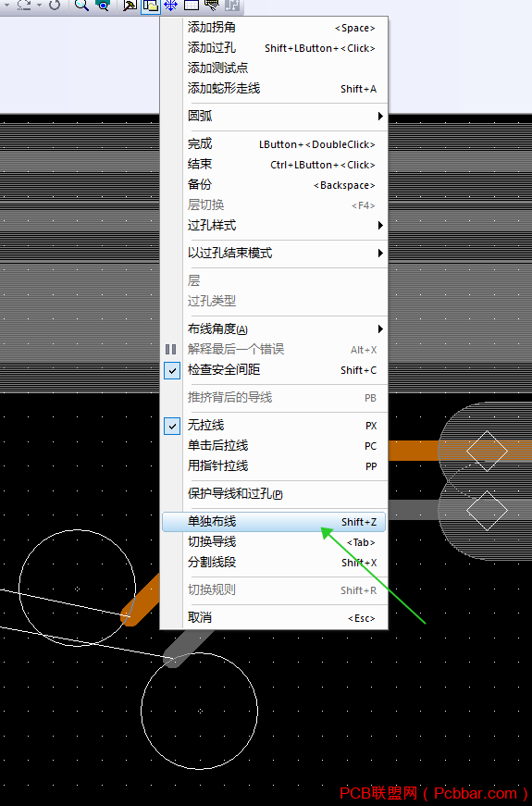Open the 以过孔结束模式 submenu

(274, 253)
